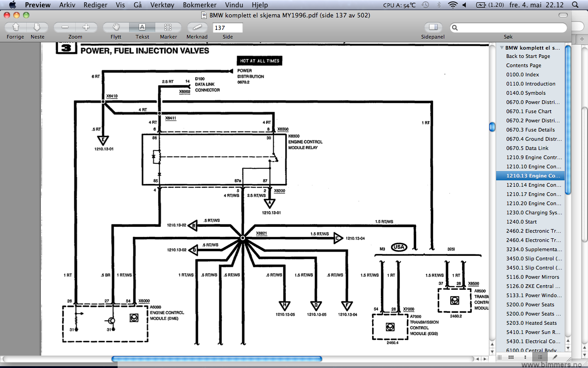
Task: Select 0670.4 Ground Distr... in the outline
Action: coord(533,139)
